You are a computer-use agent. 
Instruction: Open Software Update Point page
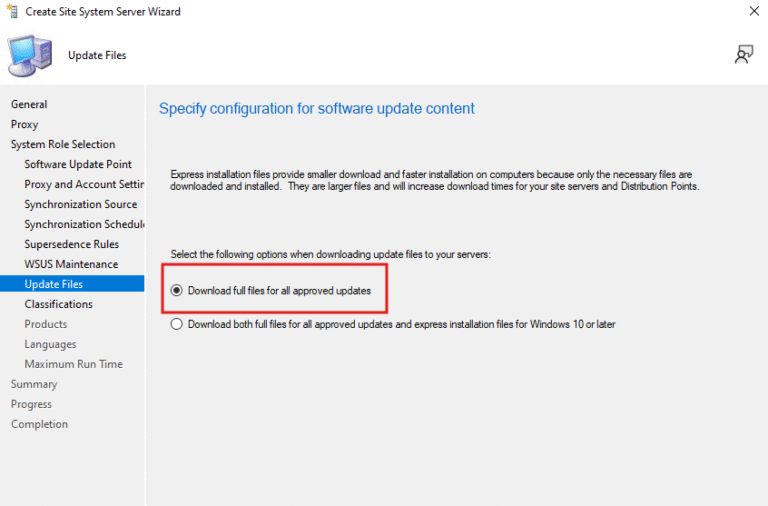pos(78,164)
